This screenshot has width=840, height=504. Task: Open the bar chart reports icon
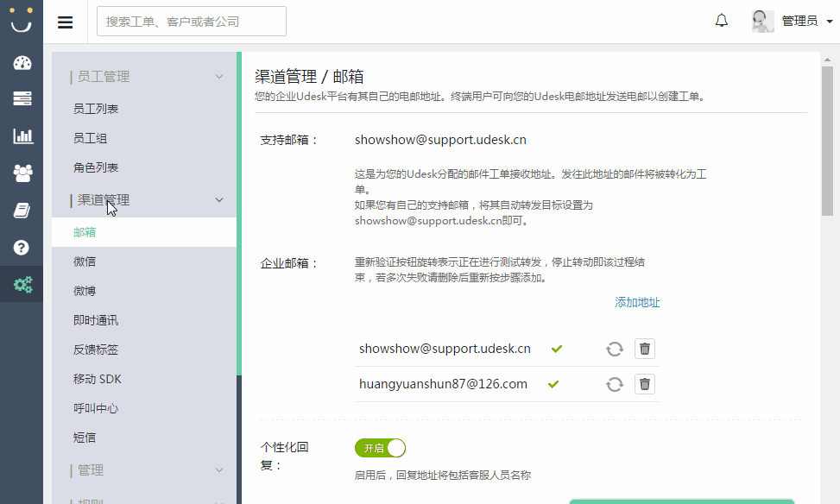[x=22, y=136]
